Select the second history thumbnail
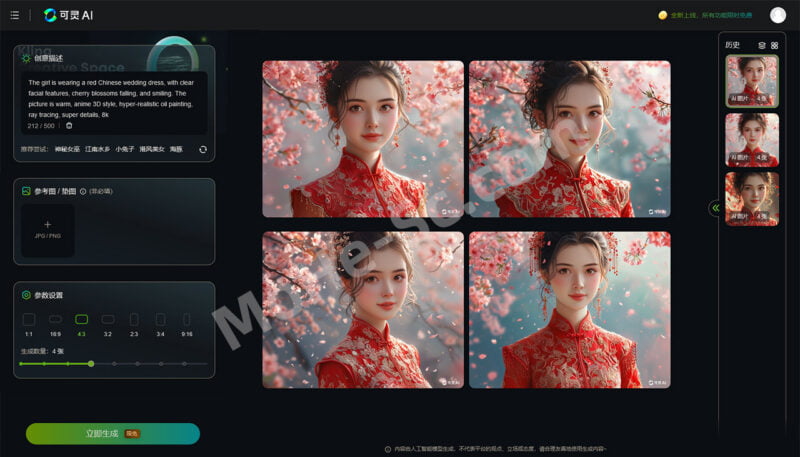This screenshot has width=800, height=457. [752, 140]
